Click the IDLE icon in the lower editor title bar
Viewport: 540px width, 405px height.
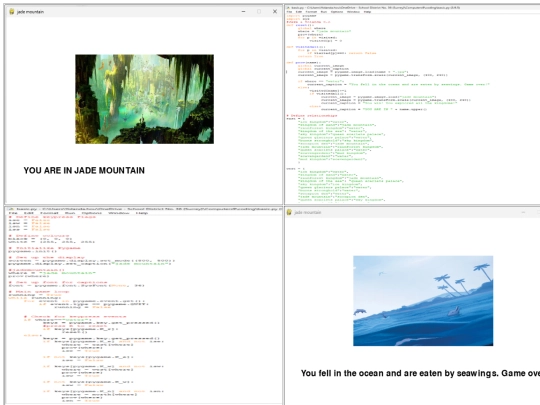pos(11,209)
